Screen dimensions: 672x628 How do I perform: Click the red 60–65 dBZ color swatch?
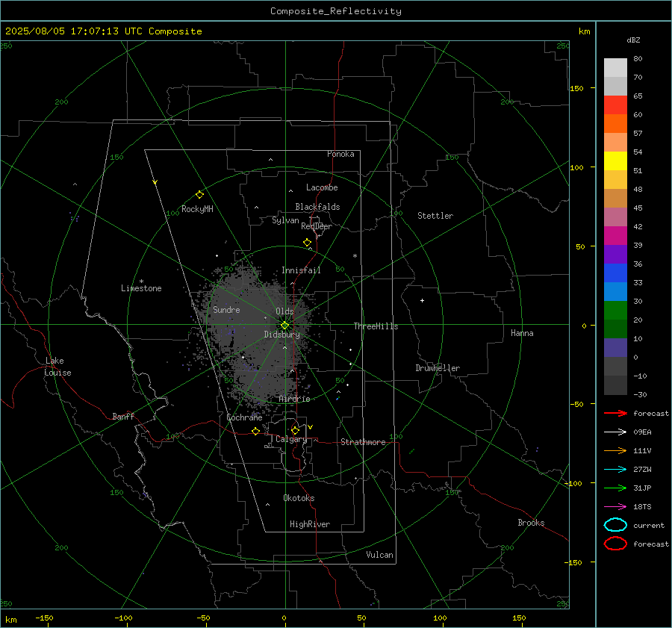click(x=615, y=105)
